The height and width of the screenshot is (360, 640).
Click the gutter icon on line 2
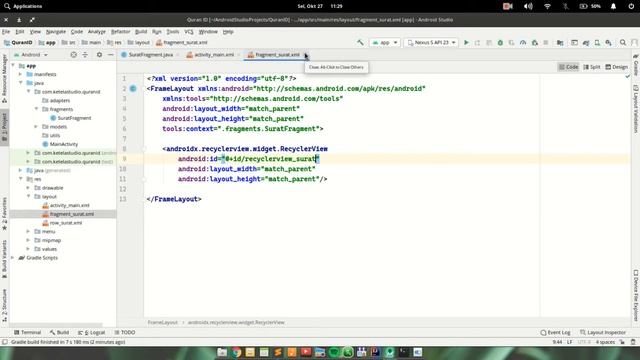click(x=133, y=89)
